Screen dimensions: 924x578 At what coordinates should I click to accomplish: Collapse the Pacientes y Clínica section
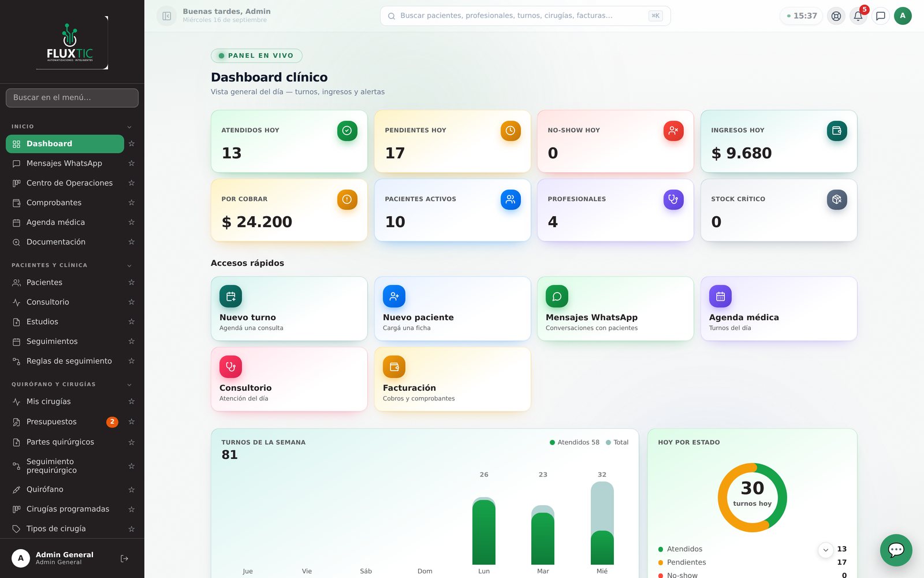[129, 265]
